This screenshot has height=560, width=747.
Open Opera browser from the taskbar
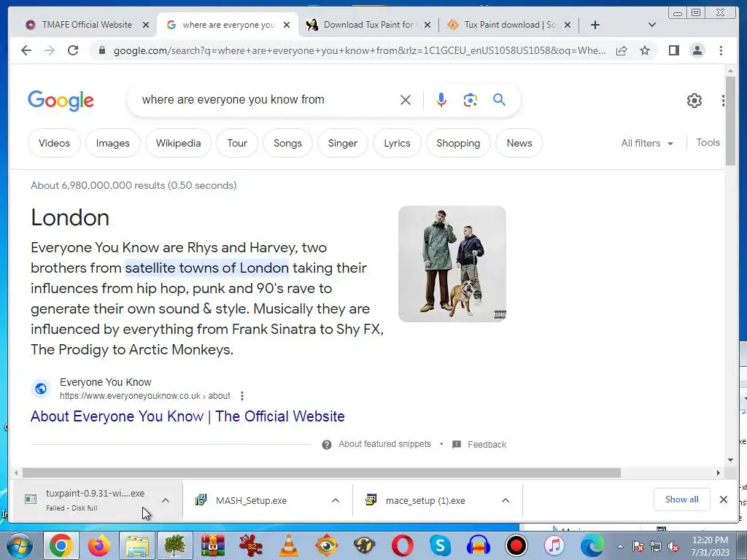403,545
